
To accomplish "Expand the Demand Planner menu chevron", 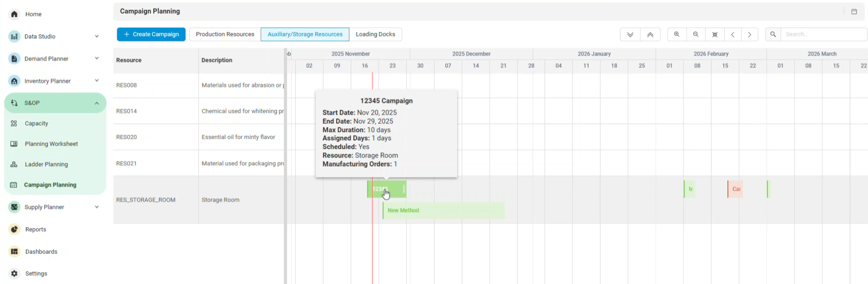I will click(97, 59).
